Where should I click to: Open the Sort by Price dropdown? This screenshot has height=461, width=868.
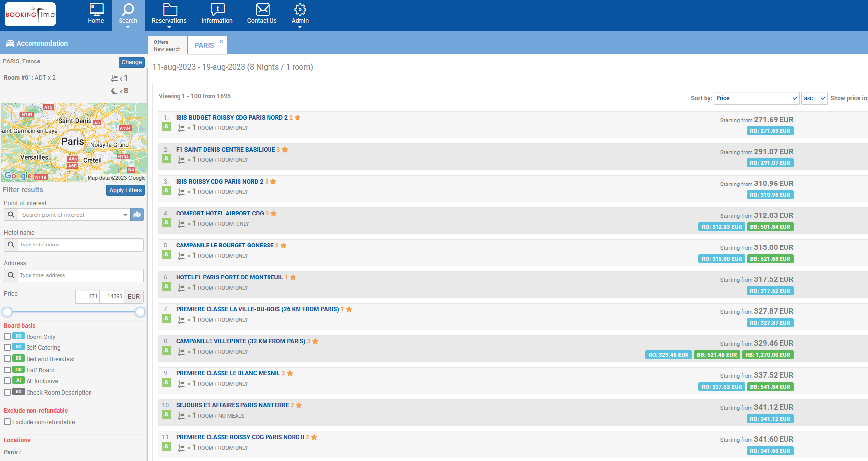756,98
